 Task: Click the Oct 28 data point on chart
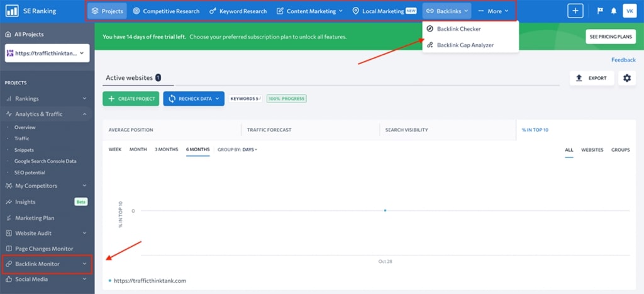[385, 210]
